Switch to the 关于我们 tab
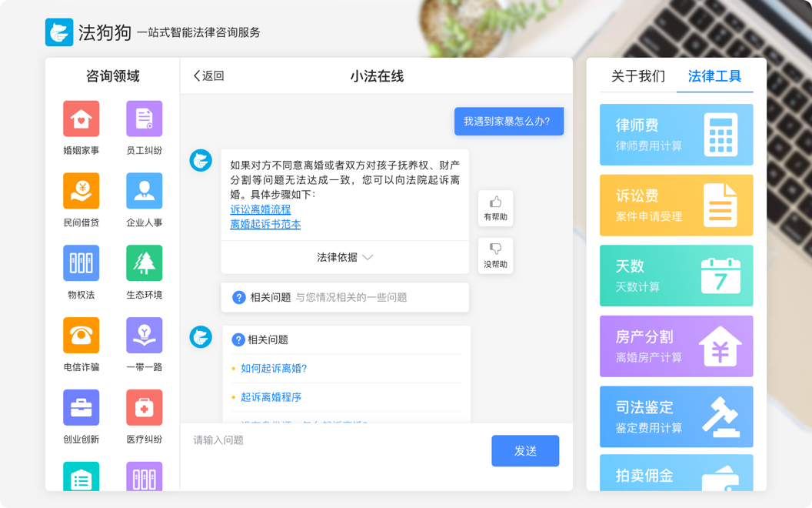 637,76
